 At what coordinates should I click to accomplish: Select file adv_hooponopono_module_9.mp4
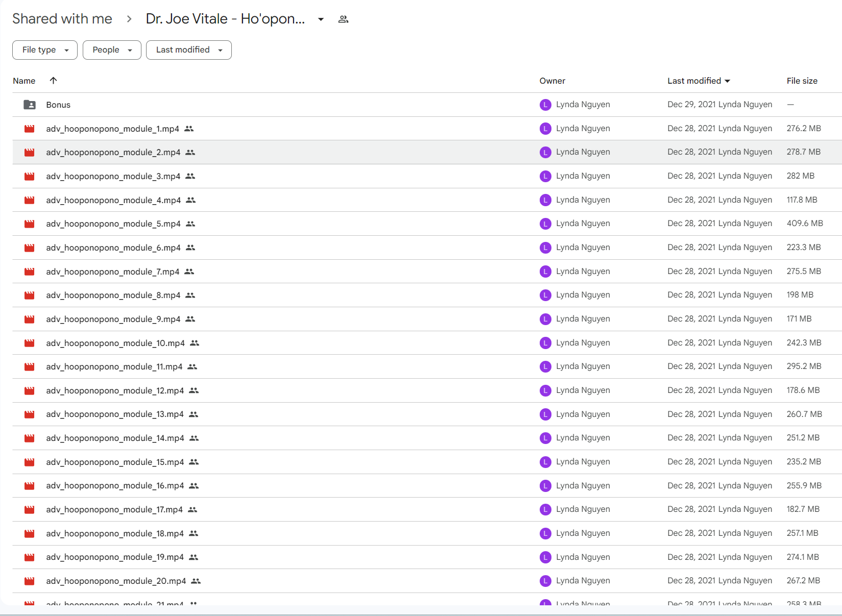point(113,319)
